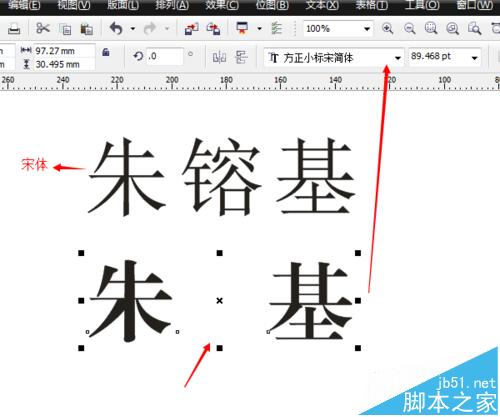Open the 排列(A) menu

(172, 5)
